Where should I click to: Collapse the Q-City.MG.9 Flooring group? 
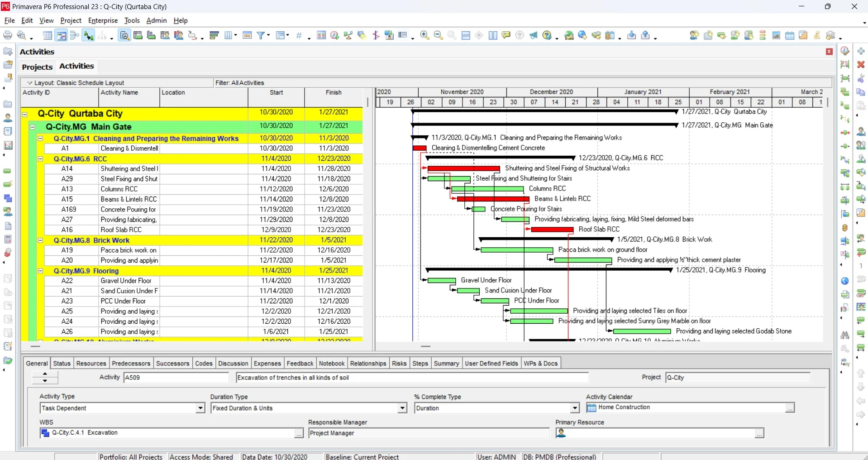[x=40, y=271]
